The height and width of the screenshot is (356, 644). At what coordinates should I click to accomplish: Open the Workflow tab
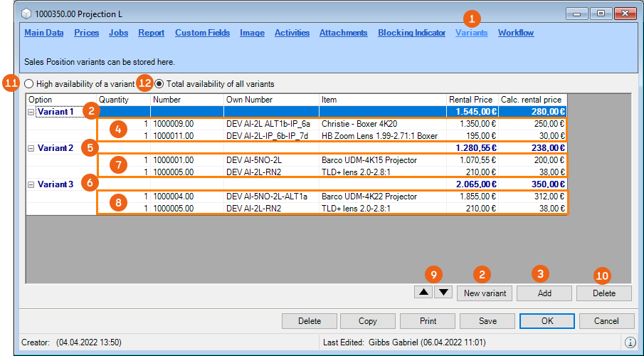pos(516,33)
